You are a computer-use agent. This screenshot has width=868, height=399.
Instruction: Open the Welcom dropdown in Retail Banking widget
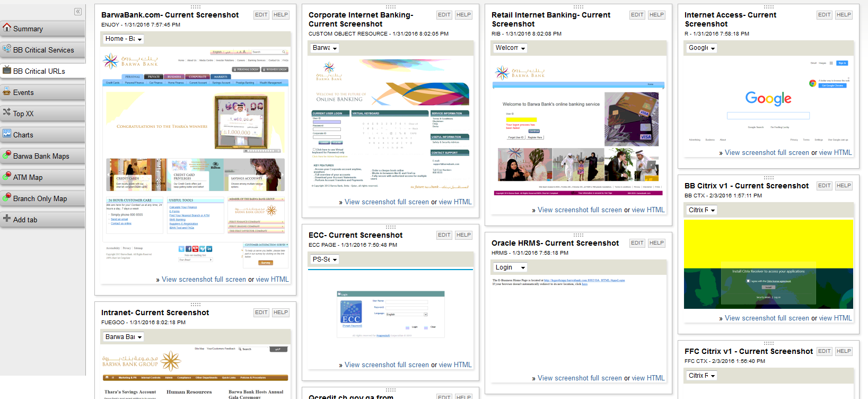click(510, 48)
